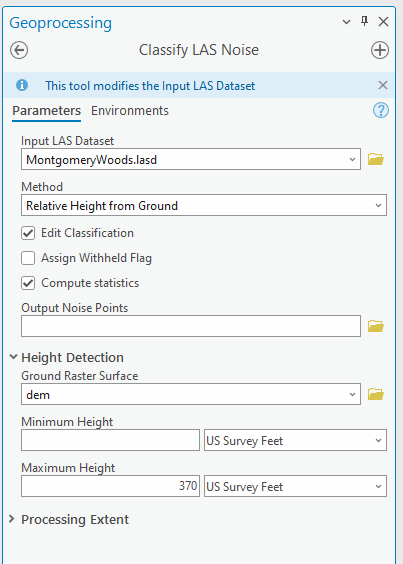
Task: Enable the Assign Withheld Flag checkbox
Action: pyautogui.click(x=28, y=258)
